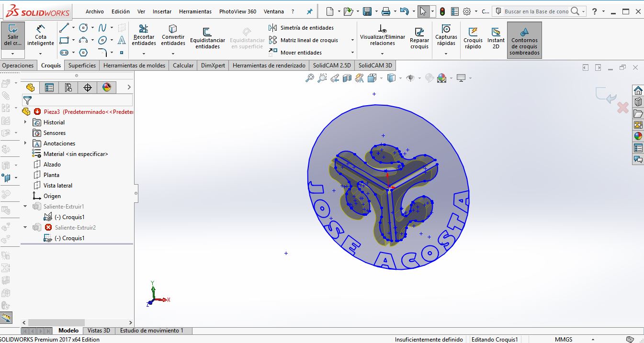Open the Archivo menu
Viewport: 644px width, 343px height.
[x=95, y=11]
